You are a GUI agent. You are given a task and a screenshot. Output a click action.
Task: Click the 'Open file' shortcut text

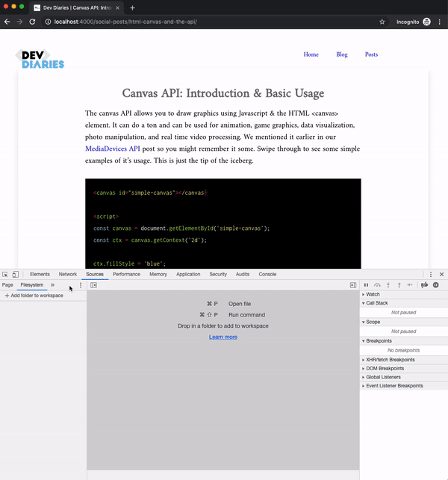pyautogui.click(x=240, y=304)
